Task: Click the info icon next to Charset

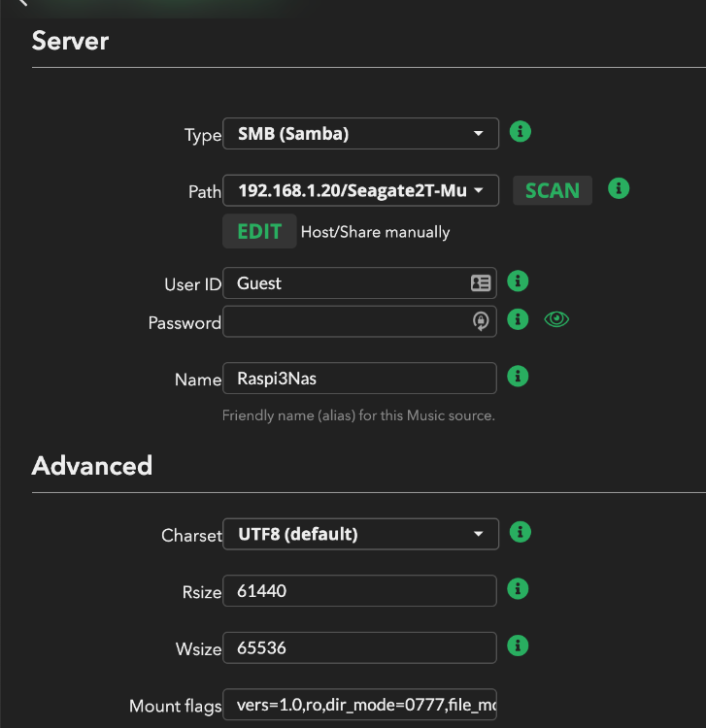Action: coord(521,532)
